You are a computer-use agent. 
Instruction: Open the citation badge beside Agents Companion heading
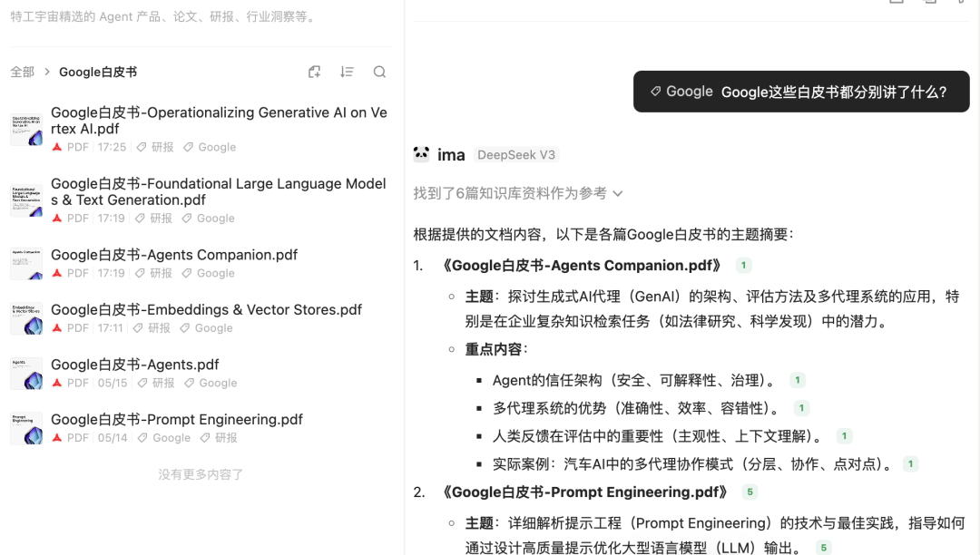tap(743, 266)
